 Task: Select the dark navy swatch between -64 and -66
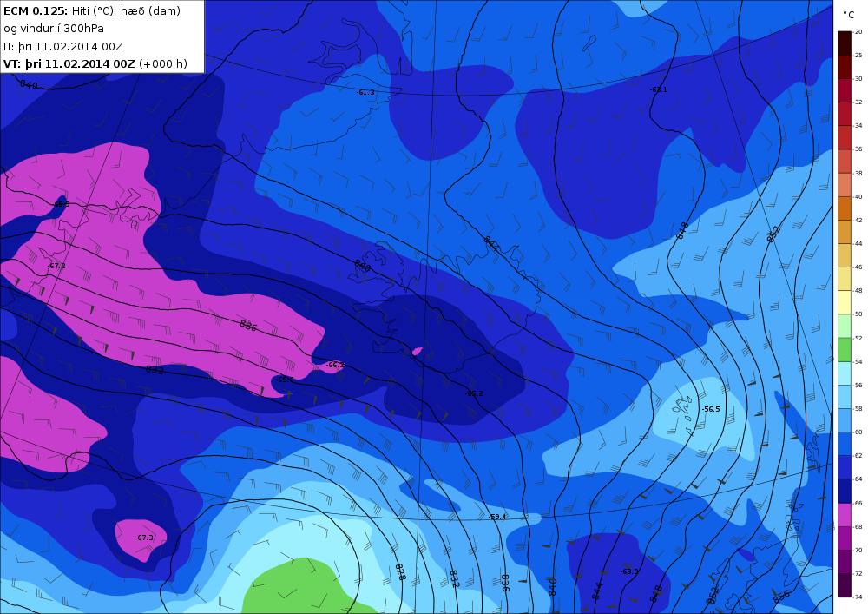click(x=845, y=491)
